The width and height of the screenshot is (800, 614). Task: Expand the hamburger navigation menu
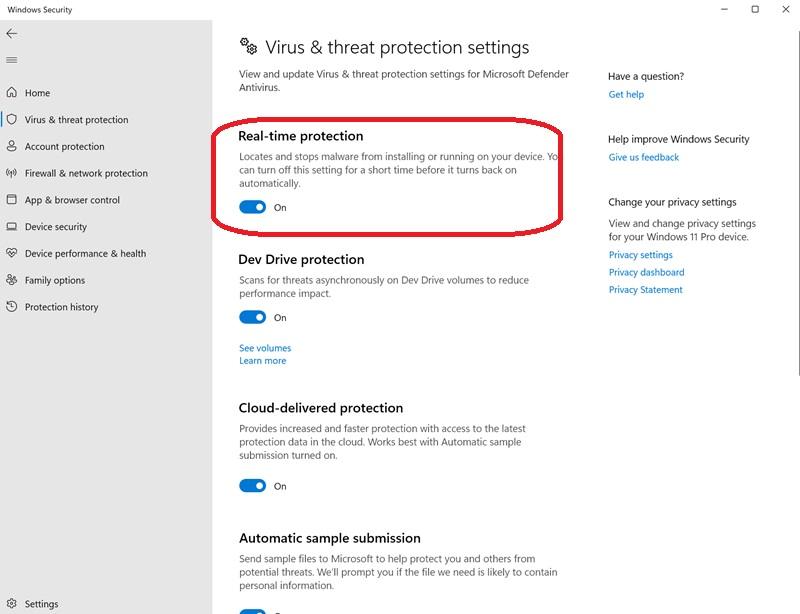pyautogui.click(x=12, y=60)
